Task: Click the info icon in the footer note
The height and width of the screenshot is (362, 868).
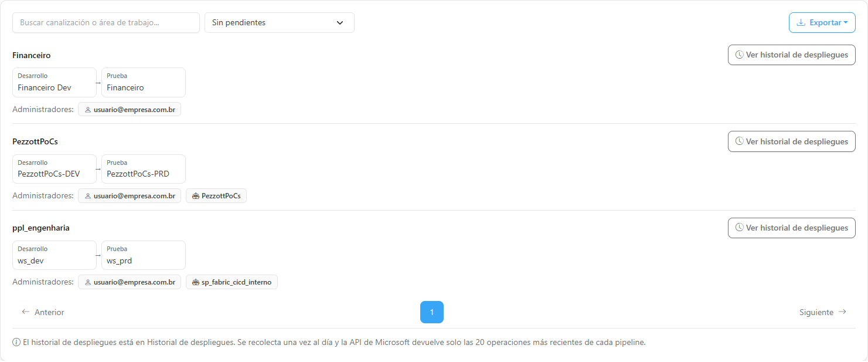Action: [x=16, y=342]
